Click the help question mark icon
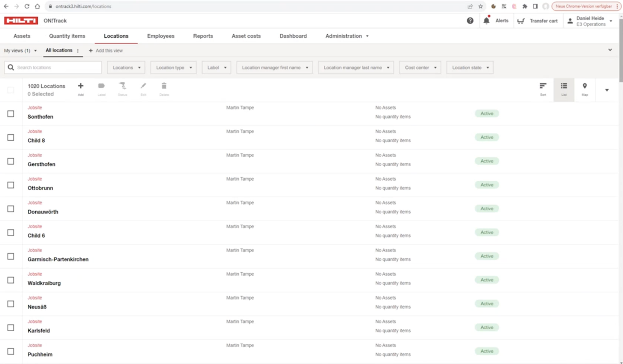This screenshot has width=623, height=364. pyautogui.click(x=470, y=21)
